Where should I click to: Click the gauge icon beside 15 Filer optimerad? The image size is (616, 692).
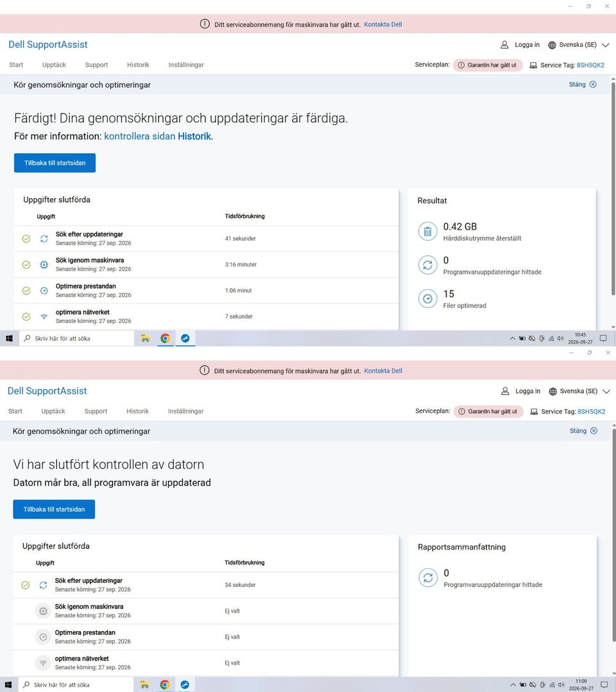[x=427, y=299]
